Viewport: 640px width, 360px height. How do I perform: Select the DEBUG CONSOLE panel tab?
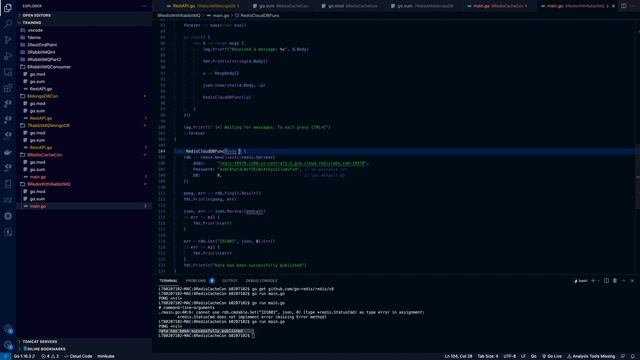pyautogui.click(x=261, y=281)
